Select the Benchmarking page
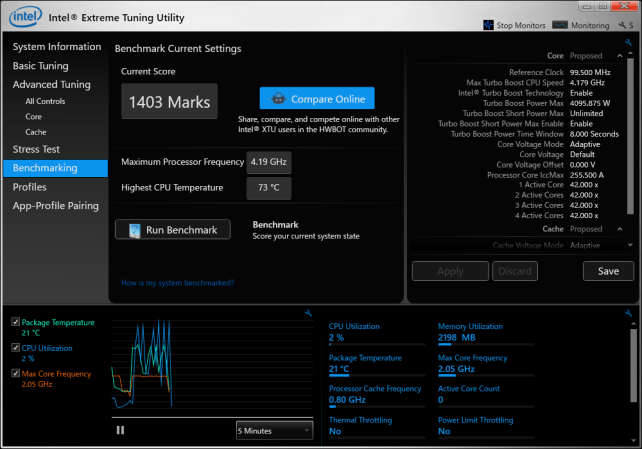This screenshot has width=642, height=449. pyautogui.click(x=56, y=168)
